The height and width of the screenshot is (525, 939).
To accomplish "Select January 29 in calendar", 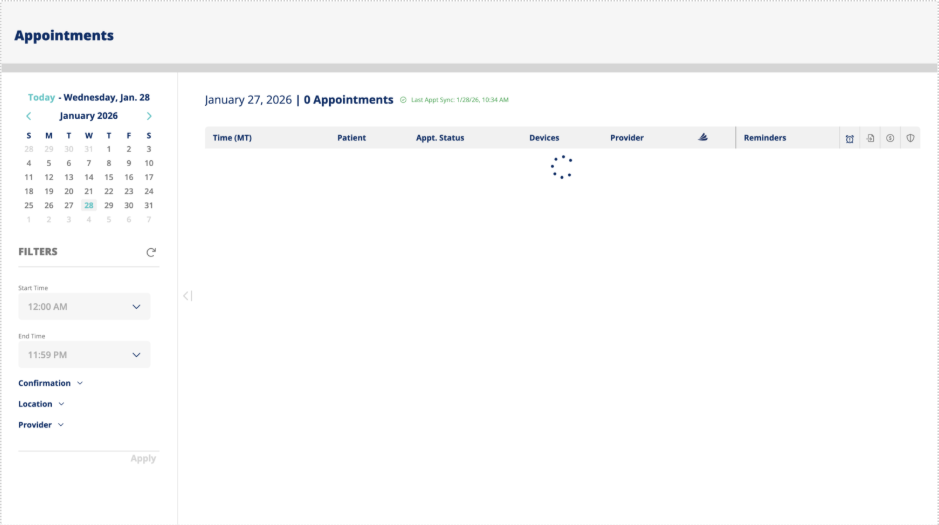I will click(108, 205).
